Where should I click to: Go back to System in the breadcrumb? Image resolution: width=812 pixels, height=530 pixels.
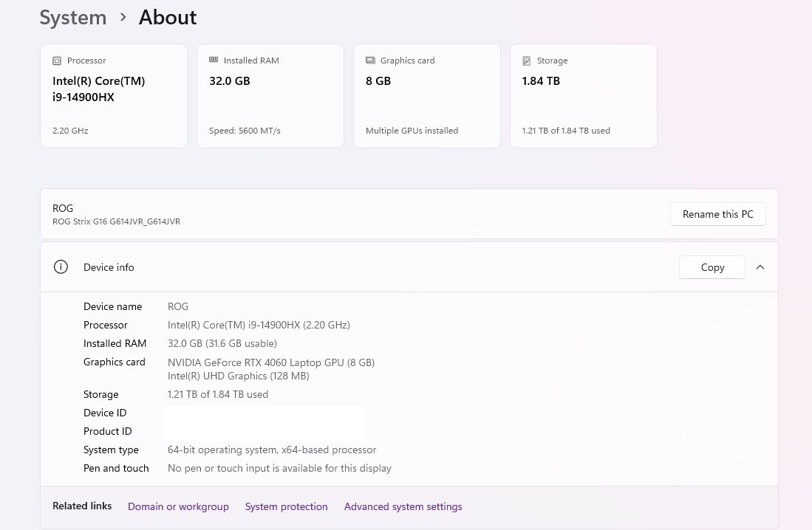[73, 18]
